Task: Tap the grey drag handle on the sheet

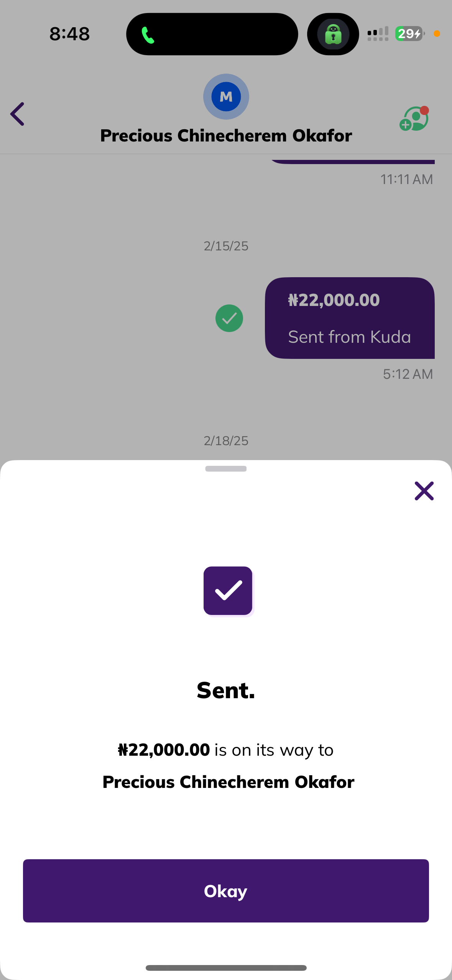Action: 226,469
